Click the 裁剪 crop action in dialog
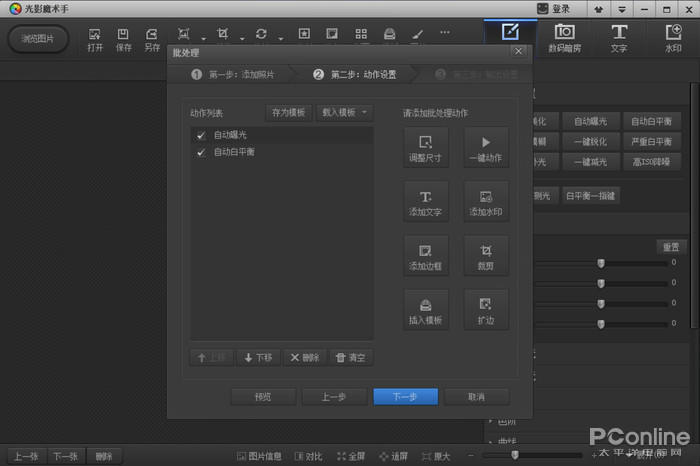Image resolution: width=700 pixels, height=466 pixels. [486, 256]
